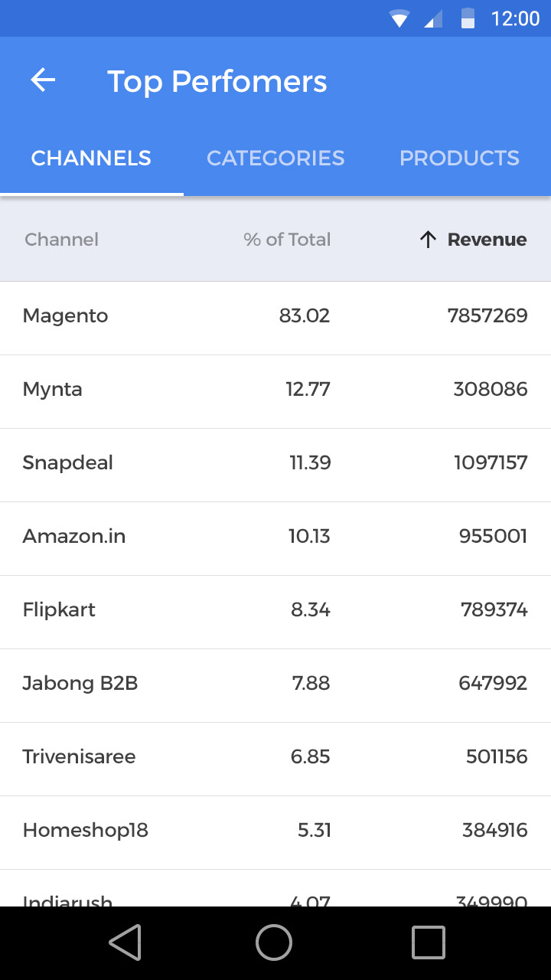Open recent apps square button
The width and height of the screenshot is (551, 980).
click(x=428, y=942)
